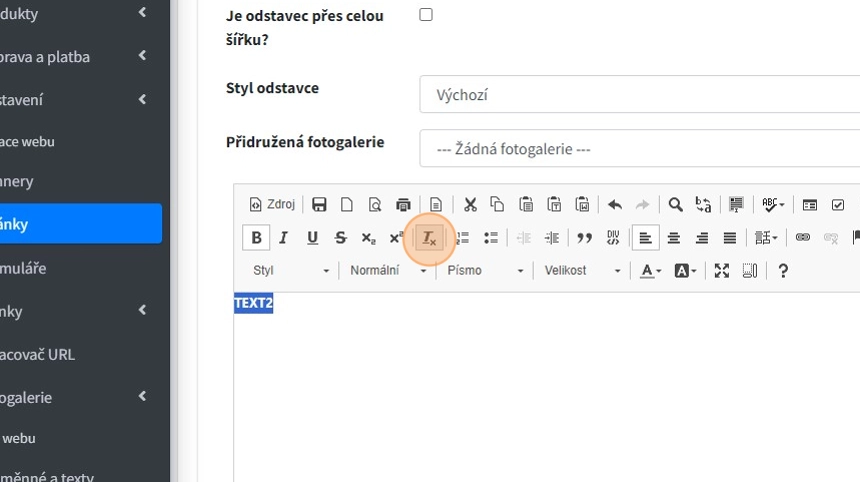860x482 pixels.
Task: Click the Cut scissors icon
Action: pos(469,205)
